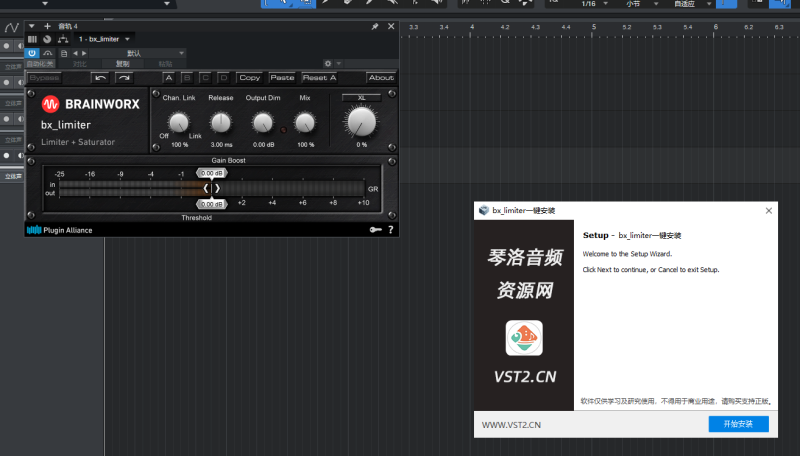Open the 1 - bx_limiter plugin dropdown
Screen dimensions: 800x456
point(105,39)
